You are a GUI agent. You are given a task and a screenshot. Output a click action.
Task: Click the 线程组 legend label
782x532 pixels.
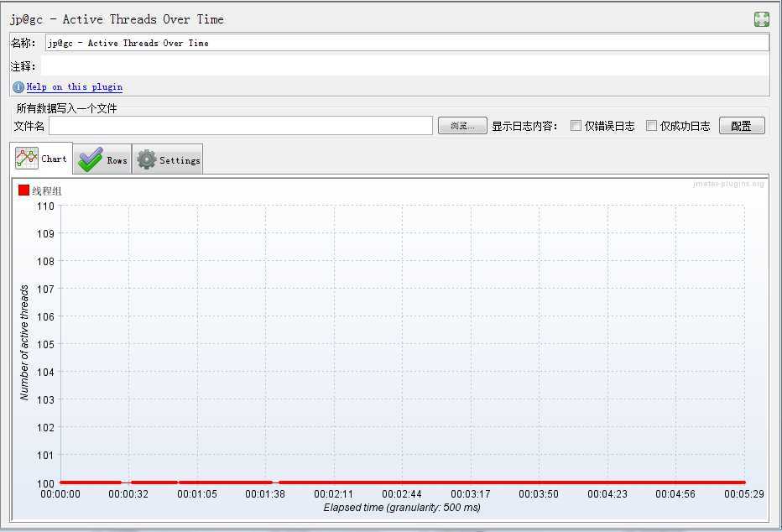pyautogui.click(x=47, y=191)
